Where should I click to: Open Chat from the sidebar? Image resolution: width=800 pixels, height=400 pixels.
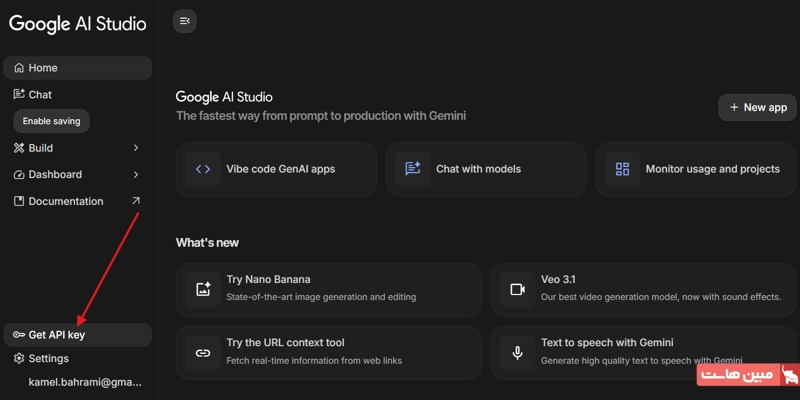[x=40, y=95]
